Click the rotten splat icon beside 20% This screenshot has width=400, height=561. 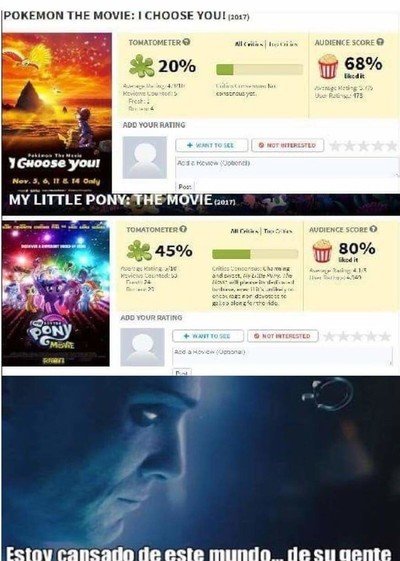[141, 66]
